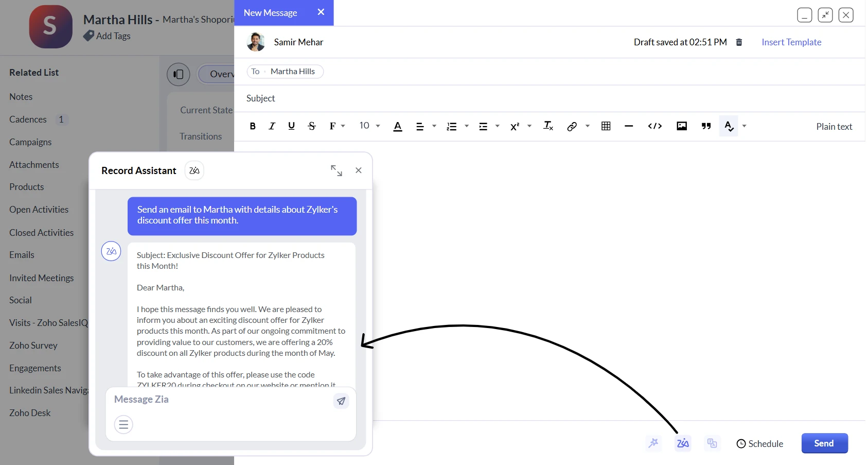Open Attachments in the Related List

[x=34, y=165]
